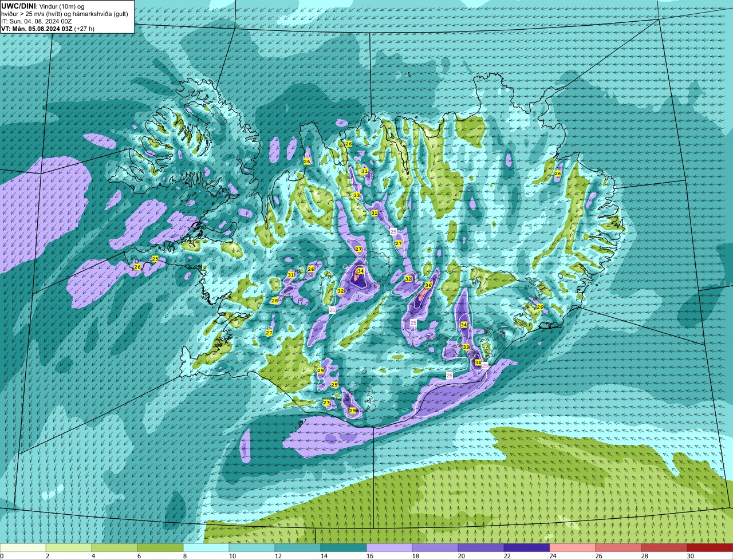The width and height of the screenshot is (733, 560).
Task: Select legend swatch between 16 and 18
Action: [389, 548]
